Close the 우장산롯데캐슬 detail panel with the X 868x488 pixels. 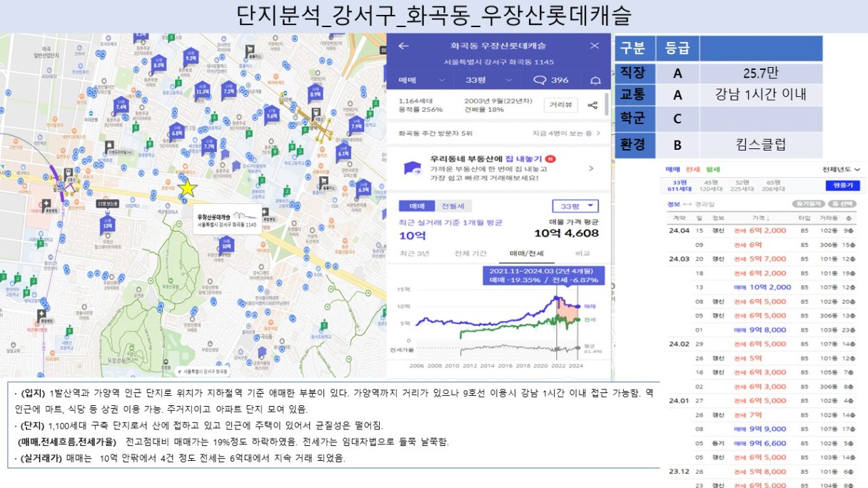pyautogui.click(x=595, y=46)
